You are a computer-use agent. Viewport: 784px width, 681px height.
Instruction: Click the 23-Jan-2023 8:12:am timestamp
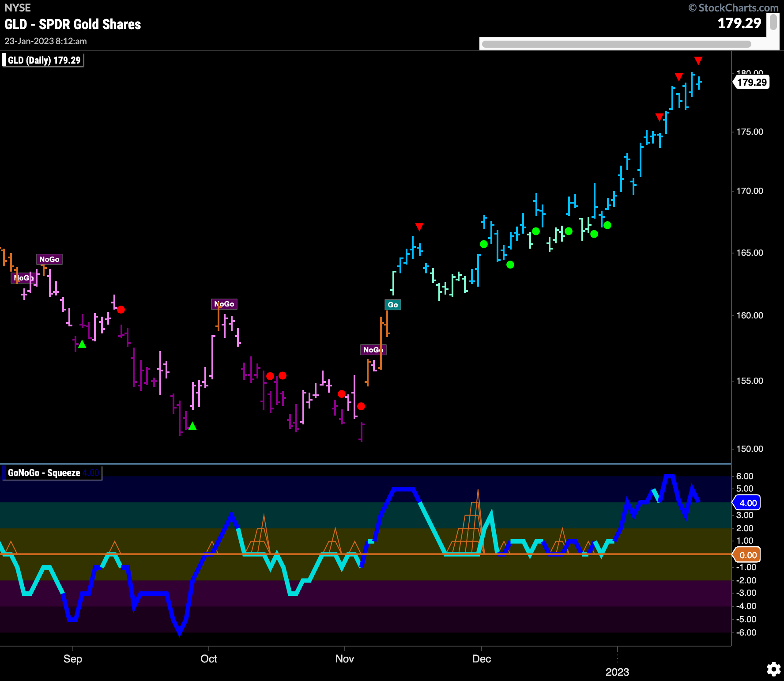coord(45,41)
